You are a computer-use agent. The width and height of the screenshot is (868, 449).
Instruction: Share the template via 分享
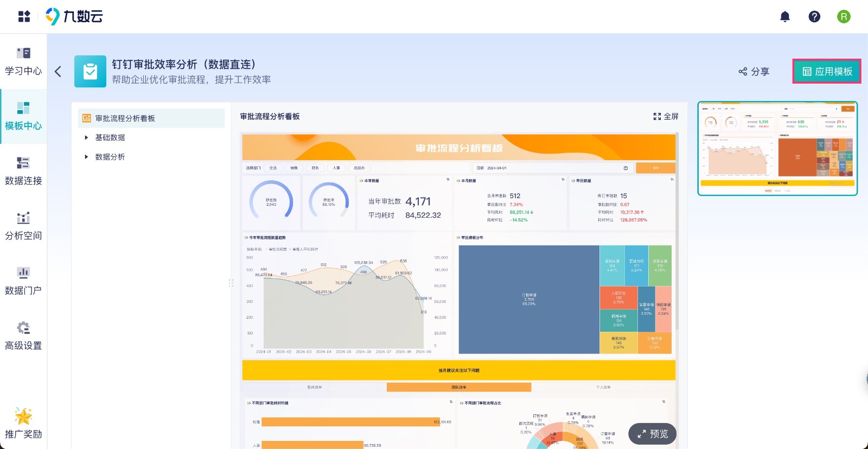pos(754,71)
